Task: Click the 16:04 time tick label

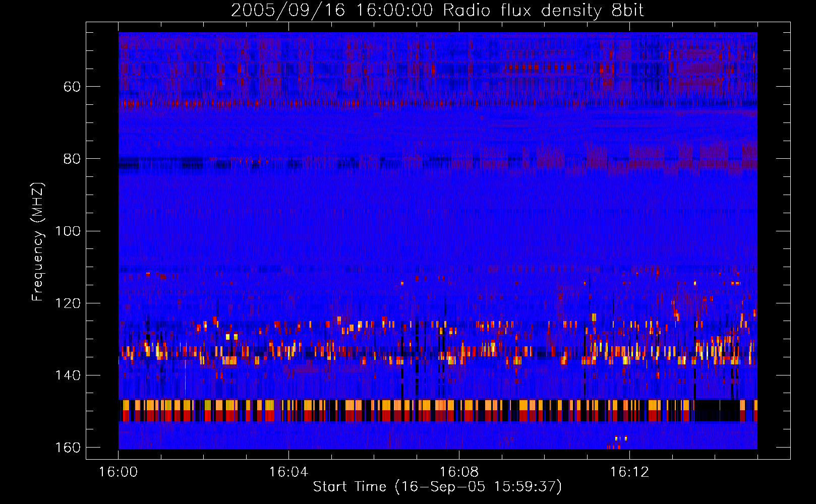Action: 288,472
